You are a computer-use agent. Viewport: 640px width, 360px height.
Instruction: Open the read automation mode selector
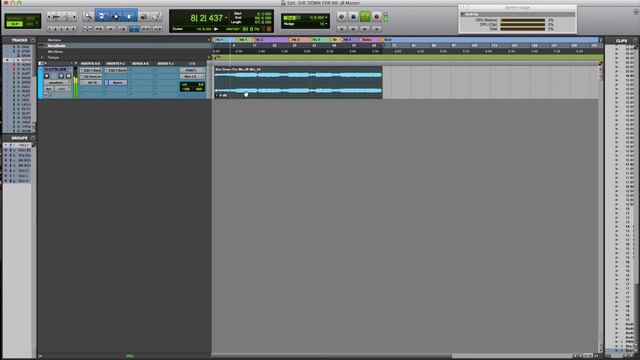(62, 89)
